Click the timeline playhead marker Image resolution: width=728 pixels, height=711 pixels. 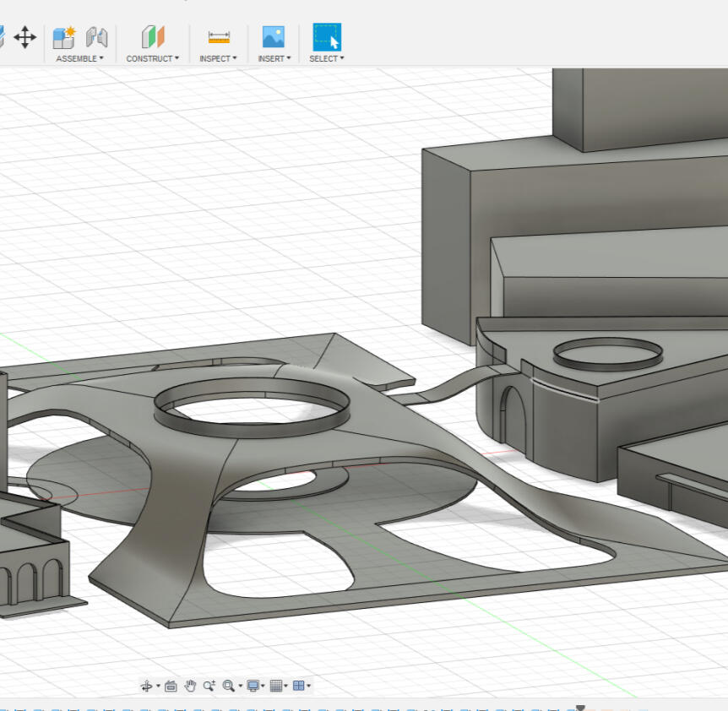[x=580, y=708]
